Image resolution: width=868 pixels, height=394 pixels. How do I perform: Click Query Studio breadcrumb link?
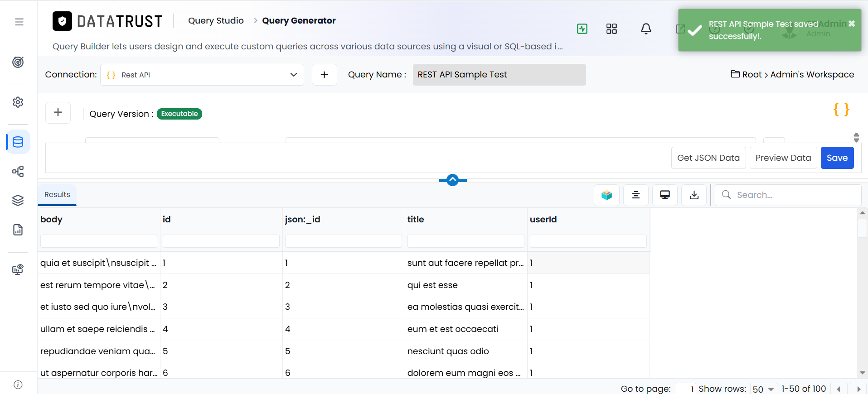click(216, 21)
